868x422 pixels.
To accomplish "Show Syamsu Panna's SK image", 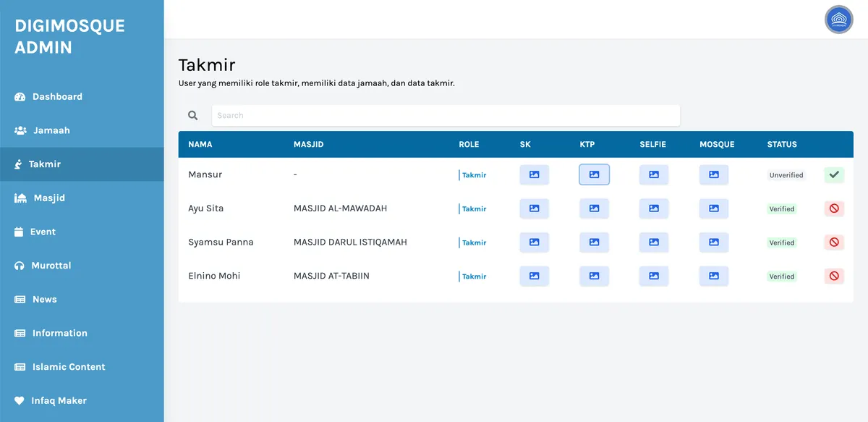I will 534,242.
